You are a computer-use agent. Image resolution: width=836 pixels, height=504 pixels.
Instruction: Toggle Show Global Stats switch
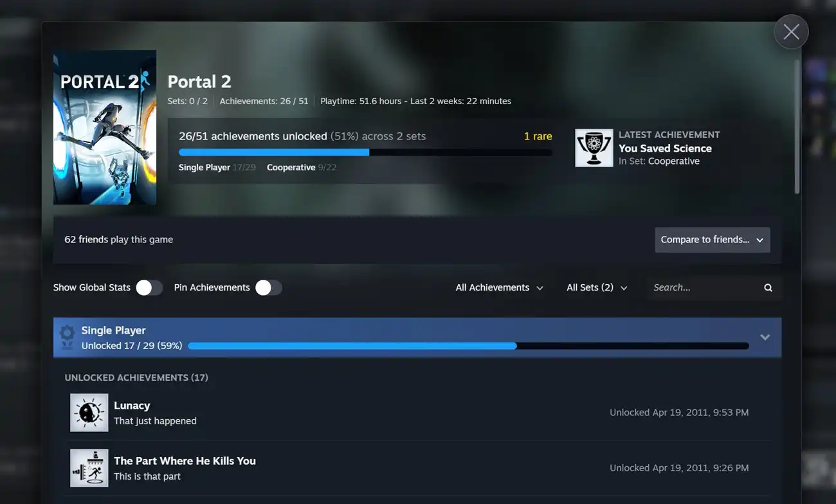coord(149,288)
